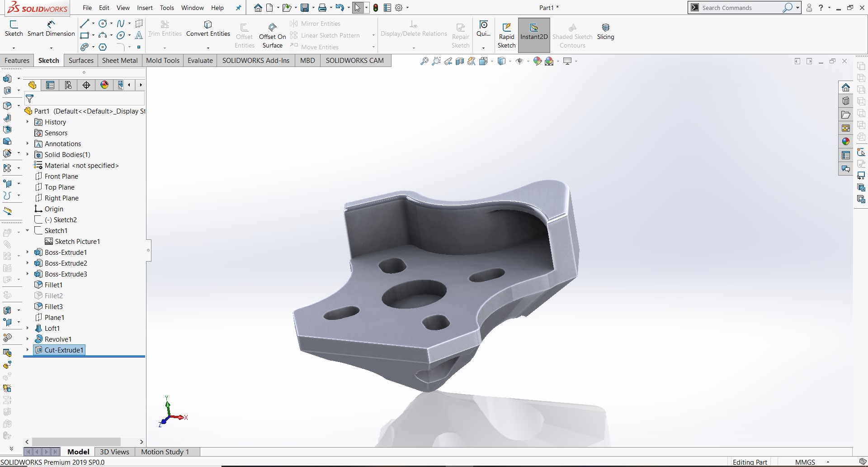The height and width of the screenshot is (467, 868).
Task: Select Sketch Picture1 in the tree
Action: tap(72, 242)
